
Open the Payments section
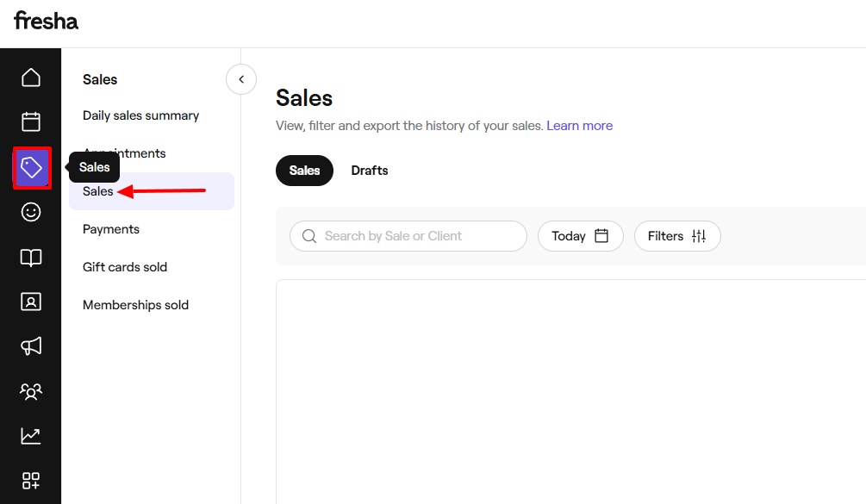point(110,228)
